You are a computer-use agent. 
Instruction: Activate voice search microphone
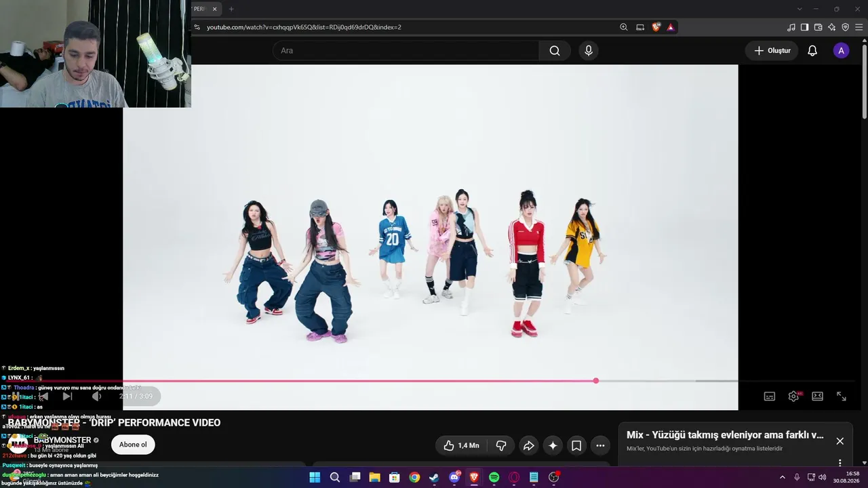click(588, 51)
